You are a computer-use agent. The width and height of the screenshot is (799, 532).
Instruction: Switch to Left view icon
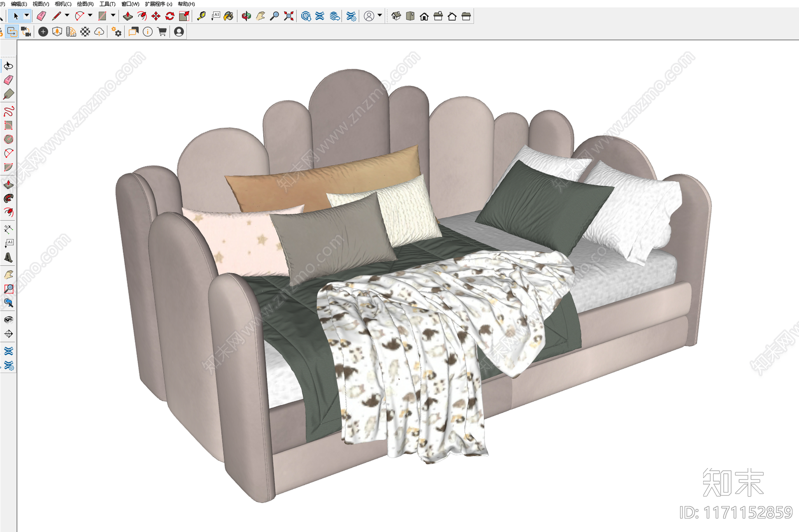point(466,16)
